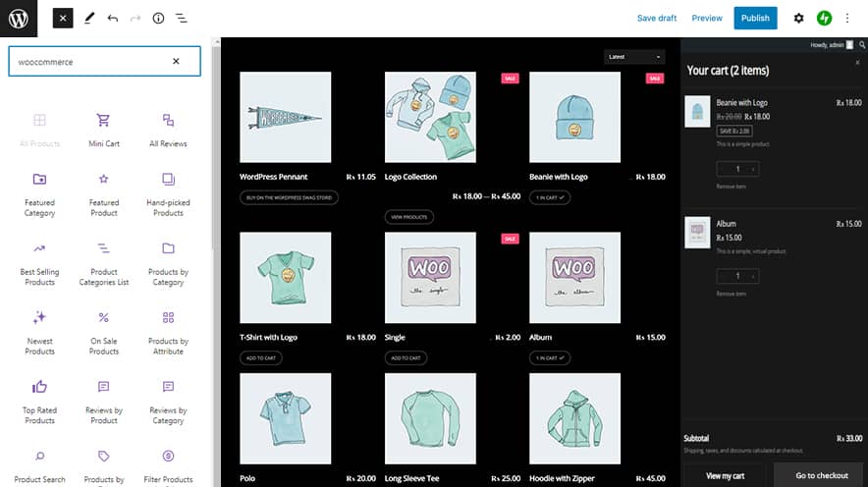Click Save draft
This screenshot has height=487, width=868.
click(x=657, y=19)
